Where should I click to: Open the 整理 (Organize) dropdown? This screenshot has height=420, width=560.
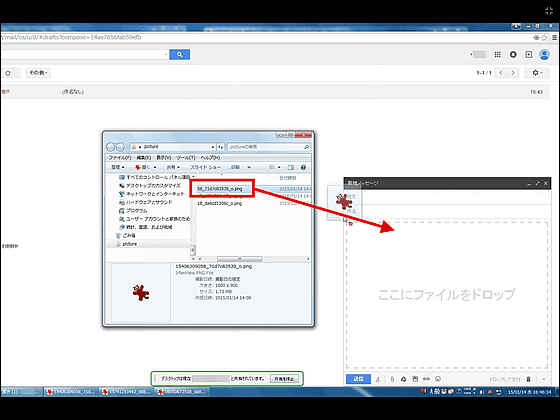point(118,167)
